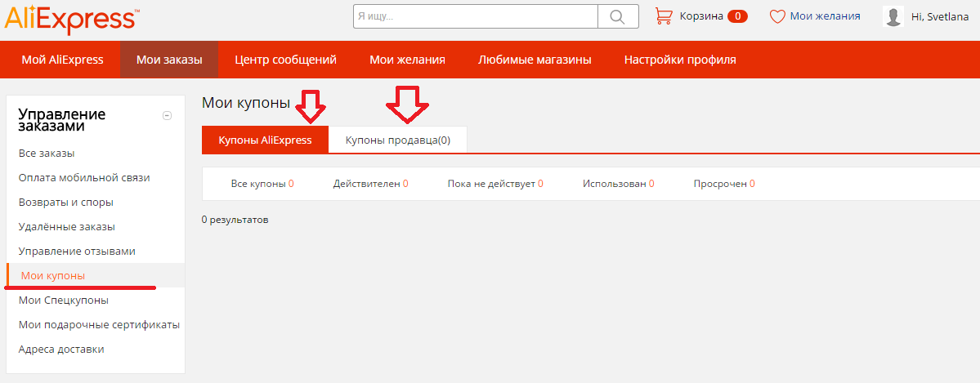
Task: Click the magnifier search button
Action: (x=617, y=16)
